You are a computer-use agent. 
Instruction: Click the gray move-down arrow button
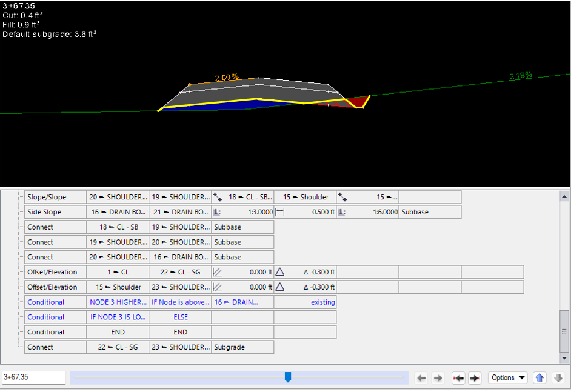[x=558, y=377]
